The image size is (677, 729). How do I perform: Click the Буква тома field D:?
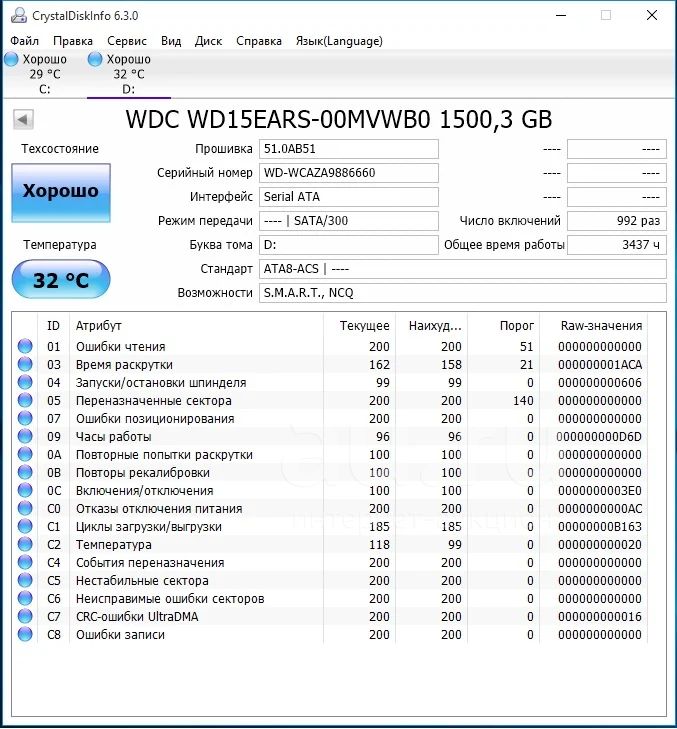click(x=349, y=245)
